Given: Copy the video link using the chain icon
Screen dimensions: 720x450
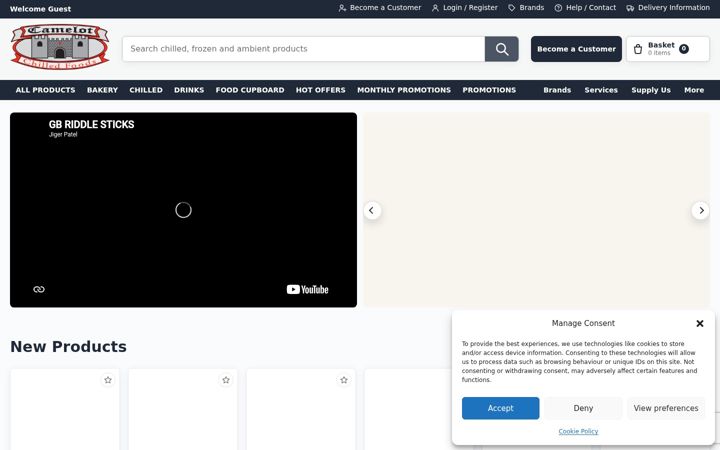Looking at the screenshot, I should [x=39, y=289].
